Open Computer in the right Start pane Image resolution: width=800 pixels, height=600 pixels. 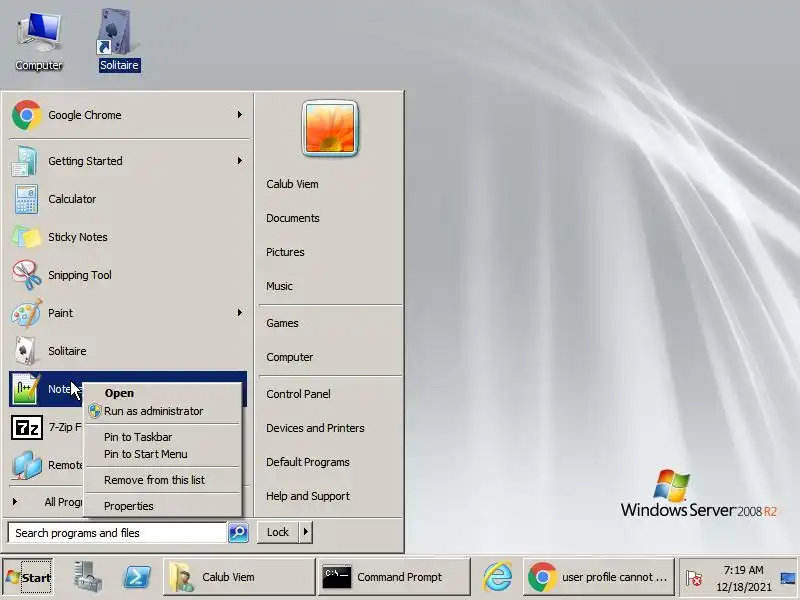[290, 357]
